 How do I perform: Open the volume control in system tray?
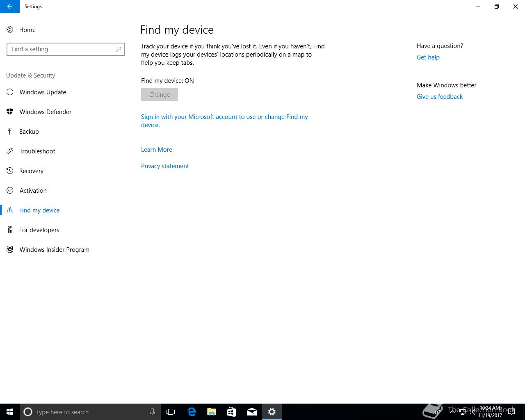coord(472,412)
